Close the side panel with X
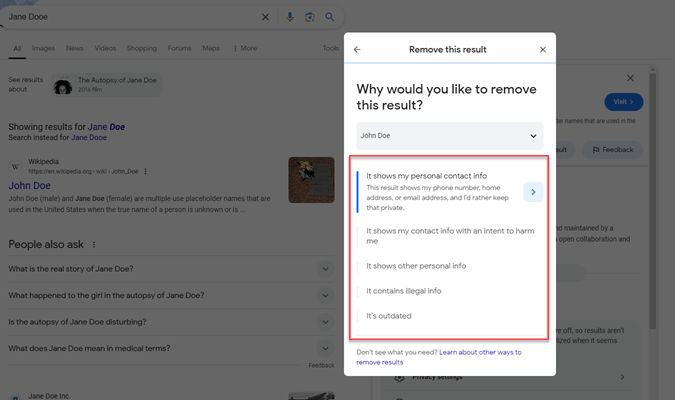 click(630, 78)
